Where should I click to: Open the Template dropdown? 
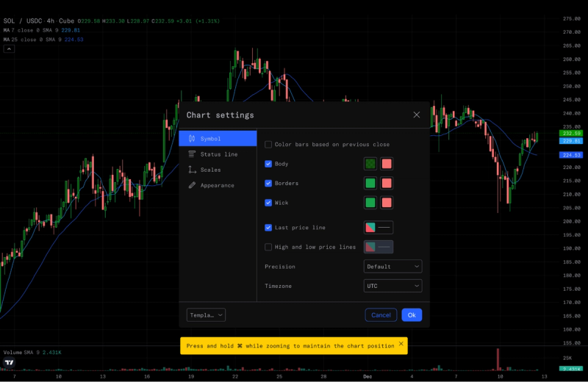[x=206, y=315]
